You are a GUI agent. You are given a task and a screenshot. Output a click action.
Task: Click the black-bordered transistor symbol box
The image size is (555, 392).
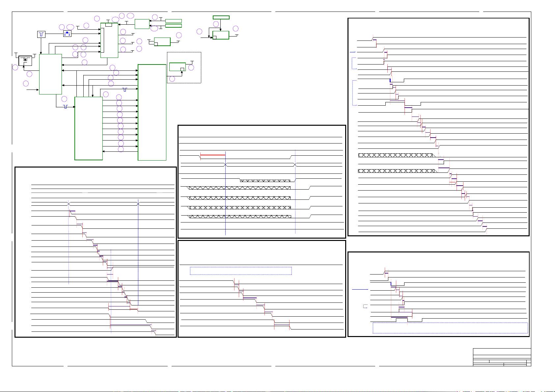coord(25,61)
